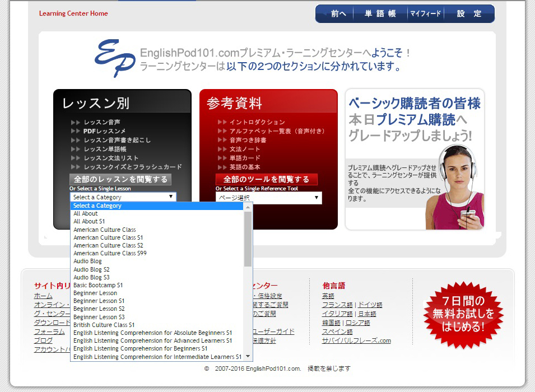Open the Learning Center Home link

tap(73, 13)
